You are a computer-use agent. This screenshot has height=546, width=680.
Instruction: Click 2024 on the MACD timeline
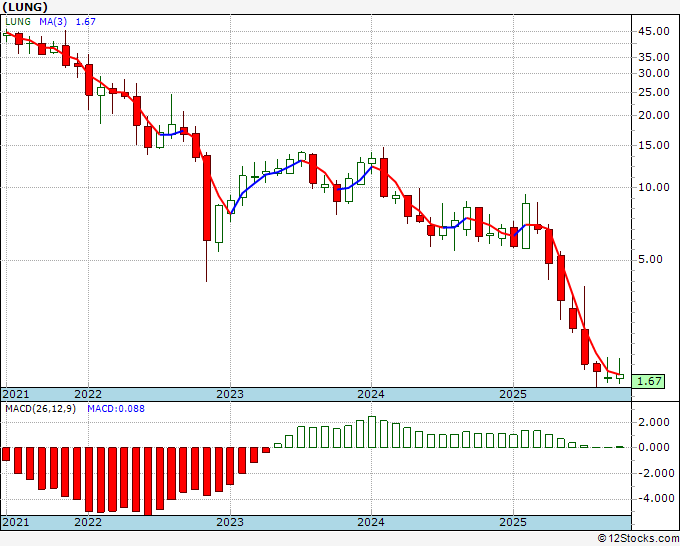click(x=371, y=522)
